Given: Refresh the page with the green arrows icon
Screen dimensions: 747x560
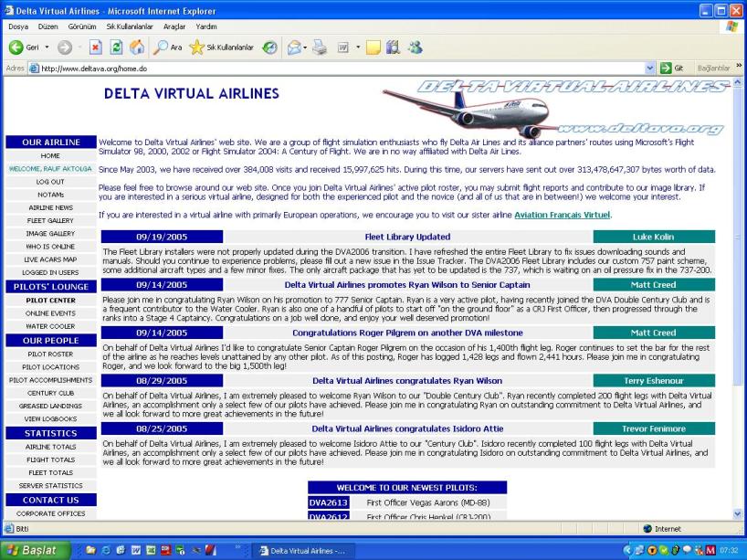Looking at the screenshot, I should 116,48.
